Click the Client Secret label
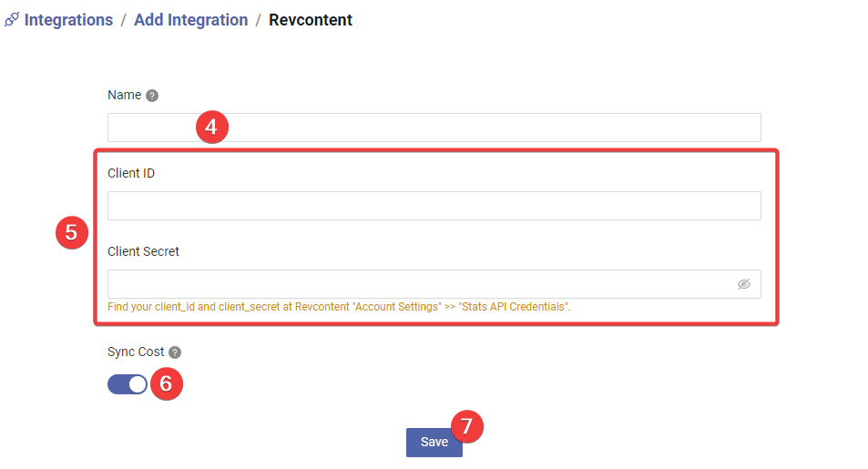The height and width of the screenshot is (469, 868). 143,251
